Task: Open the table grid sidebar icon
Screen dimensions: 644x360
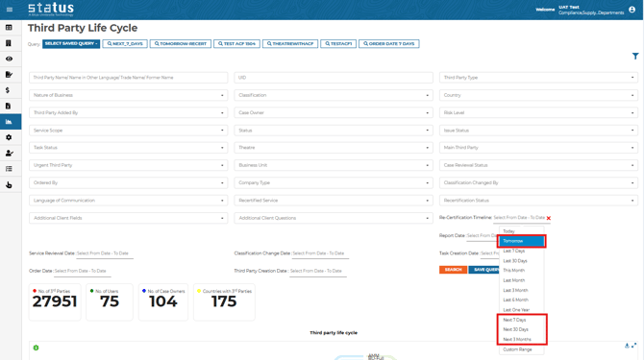Action: tap(9, 28)
